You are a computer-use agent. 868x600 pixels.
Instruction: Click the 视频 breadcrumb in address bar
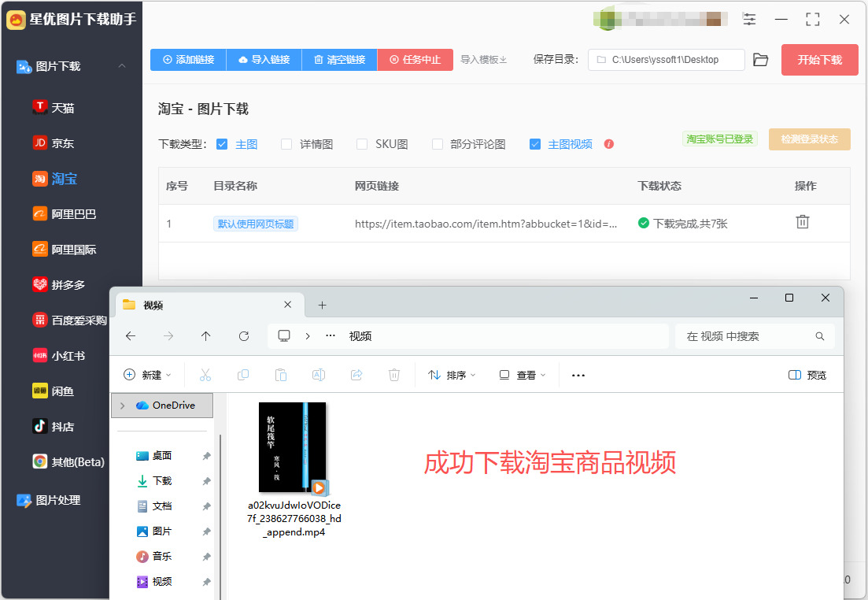[x=360, y=336]
